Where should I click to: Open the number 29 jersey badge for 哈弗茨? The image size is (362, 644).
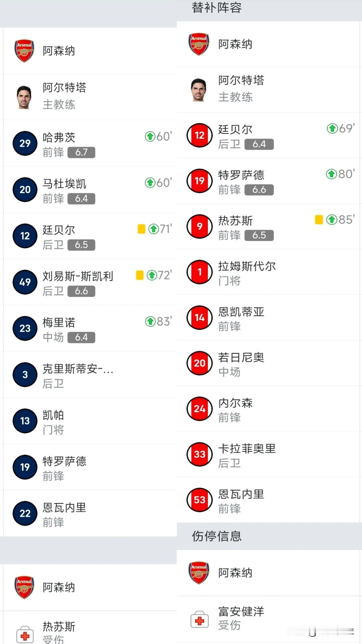tap(25, 143)
